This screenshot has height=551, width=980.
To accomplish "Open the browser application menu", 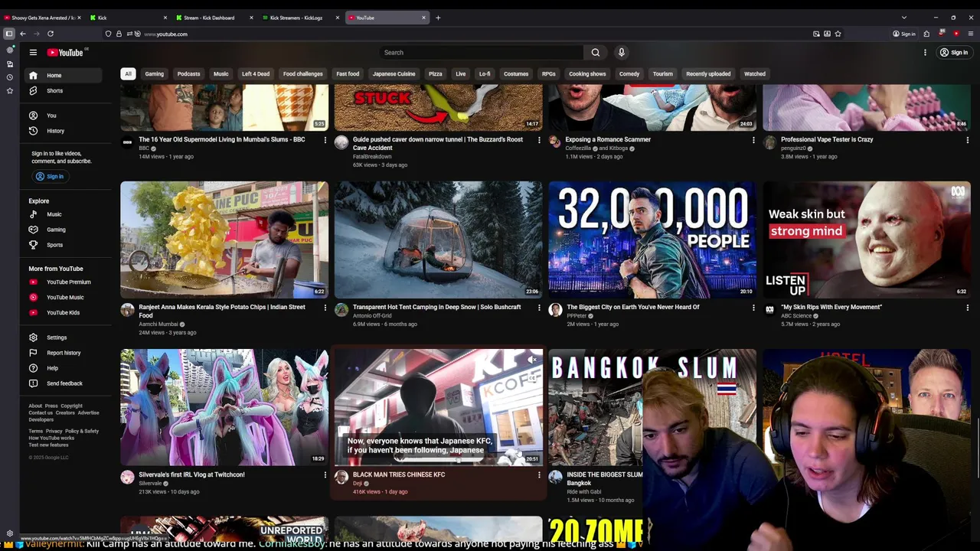I will tap(971, 34).
